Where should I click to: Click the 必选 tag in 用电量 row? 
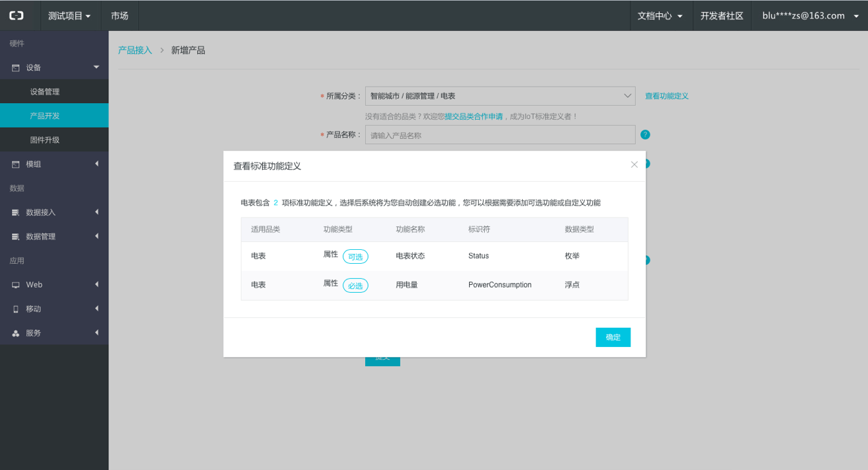click(x=355, y=286)
